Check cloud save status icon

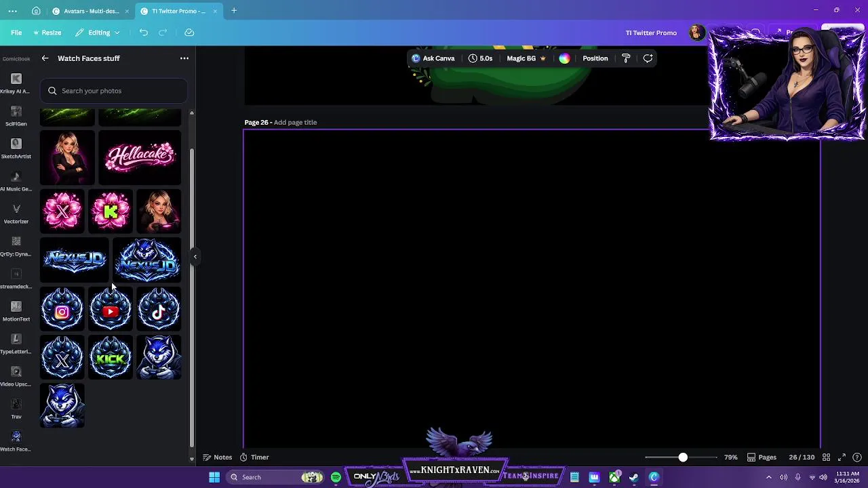[x=189, y=33]
